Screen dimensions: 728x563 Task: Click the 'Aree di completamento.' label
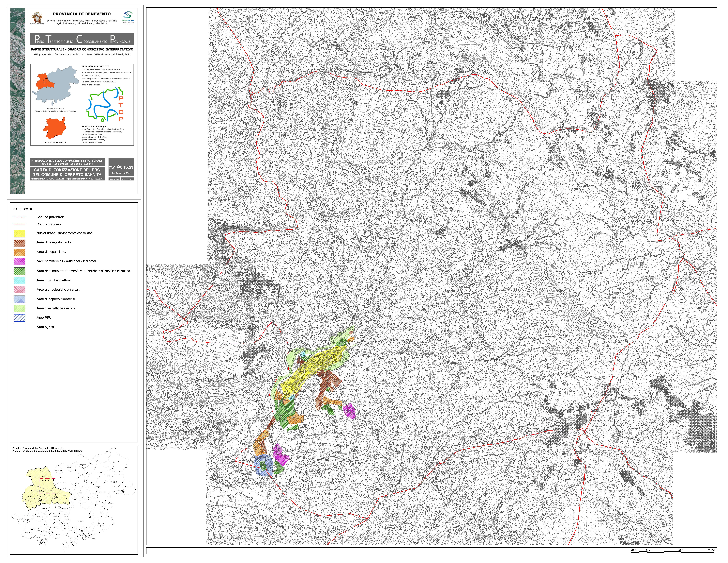pos(54,243)
